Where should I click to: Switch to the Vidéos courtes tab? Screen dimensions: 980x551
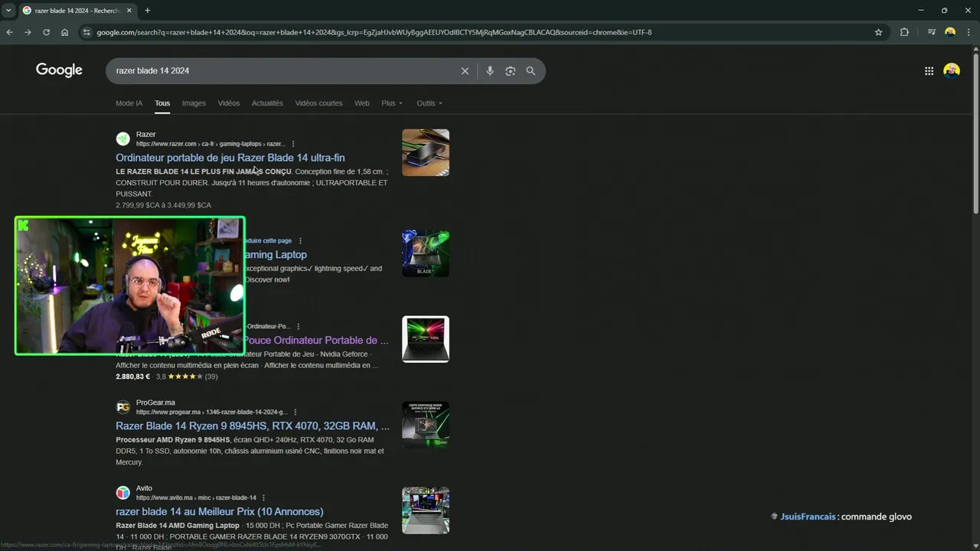(x=318, y=103)
